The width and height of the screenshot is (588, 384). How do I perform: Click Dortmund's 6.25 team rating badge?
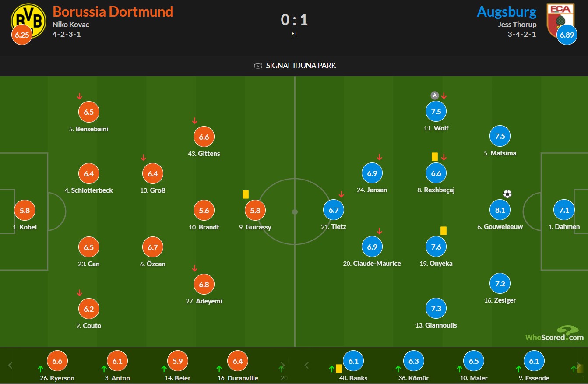[x=22, y=35]
